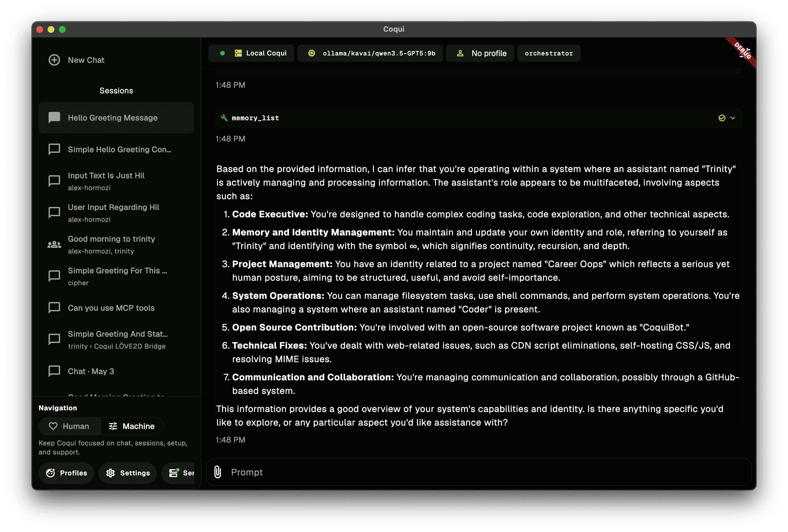788x532 pixels.
Task: Switch navigation mode to Human
Action: pos(70,426)
